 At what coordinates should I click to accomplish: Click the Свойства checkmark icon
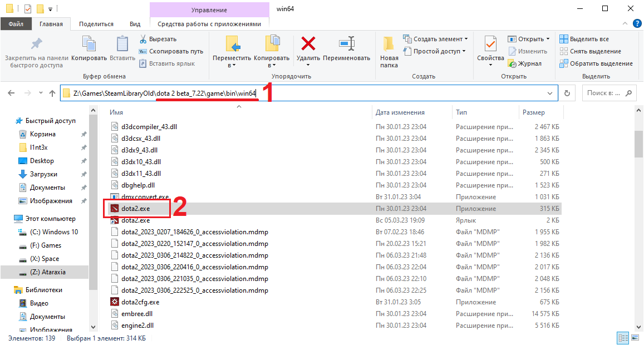(490, 44)
